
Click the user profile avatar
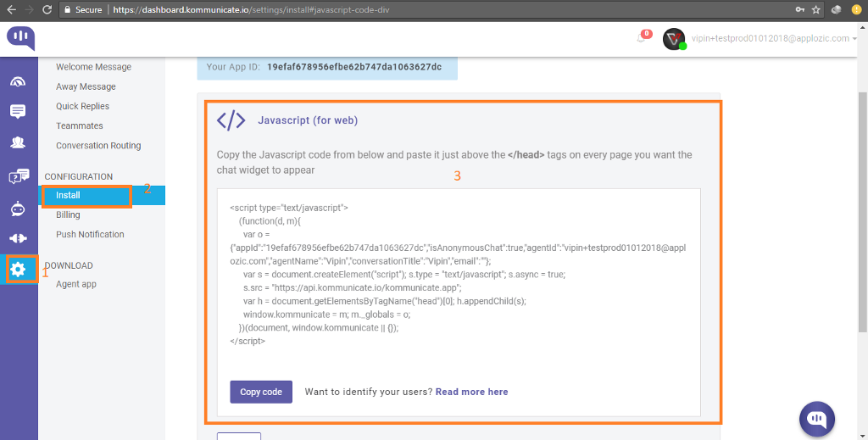[674, 39]
